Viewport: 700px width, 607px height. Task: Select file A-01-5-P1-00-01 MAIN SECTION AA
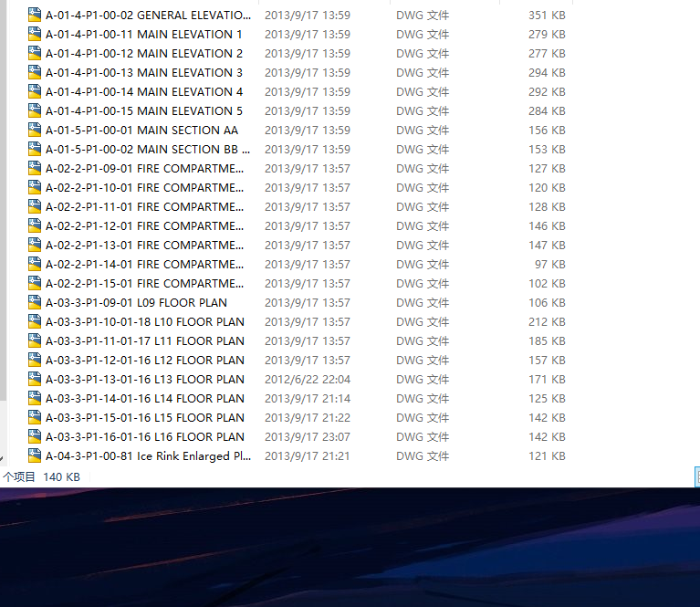[142, 131]
